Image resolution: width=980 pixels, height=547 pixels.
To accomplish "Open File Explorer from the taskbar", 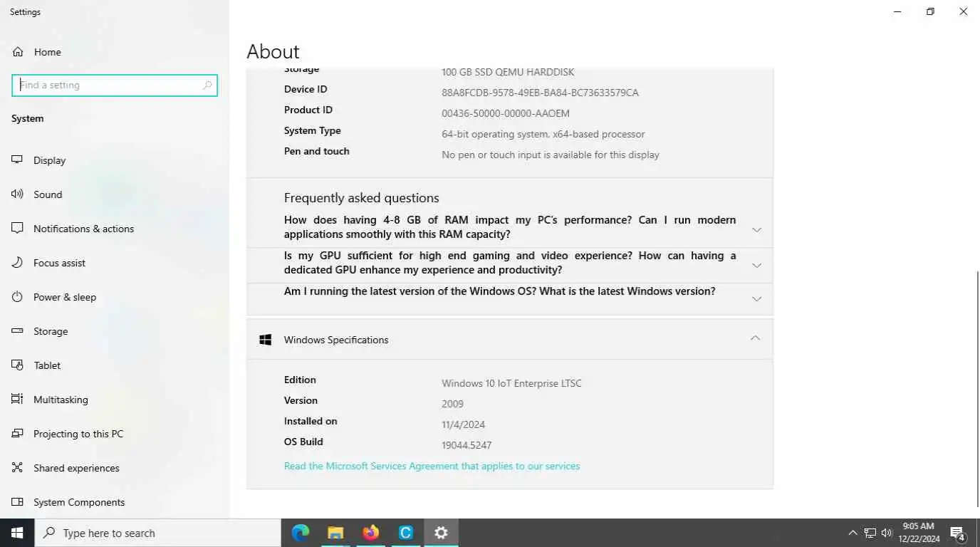I will point(335,533).
